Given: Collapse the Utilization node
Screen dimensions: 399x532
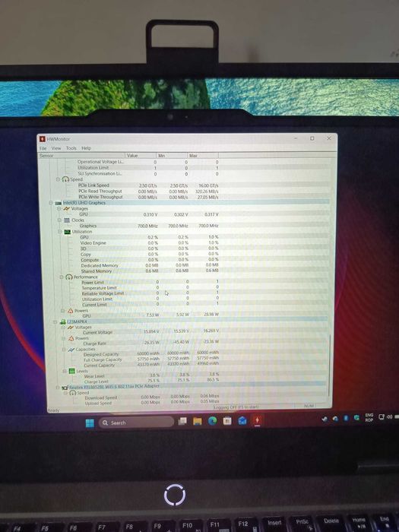Looking at the screenshot, I should [60, 232].
